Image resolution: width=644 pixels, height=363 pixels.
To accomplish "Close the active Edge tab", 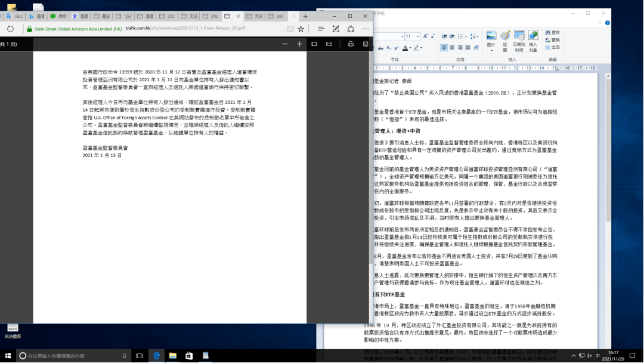I will tap(238, 16).
